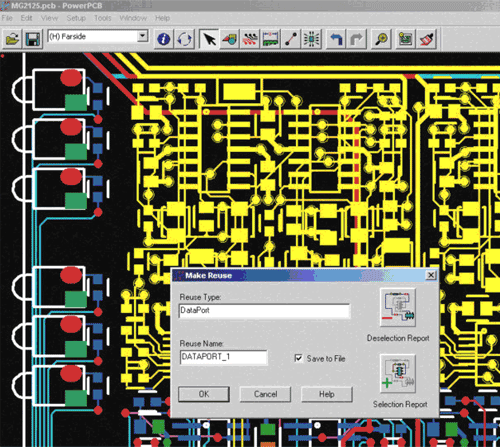
Task: Click the Deselection Report icon button
Action: point(398,307)
